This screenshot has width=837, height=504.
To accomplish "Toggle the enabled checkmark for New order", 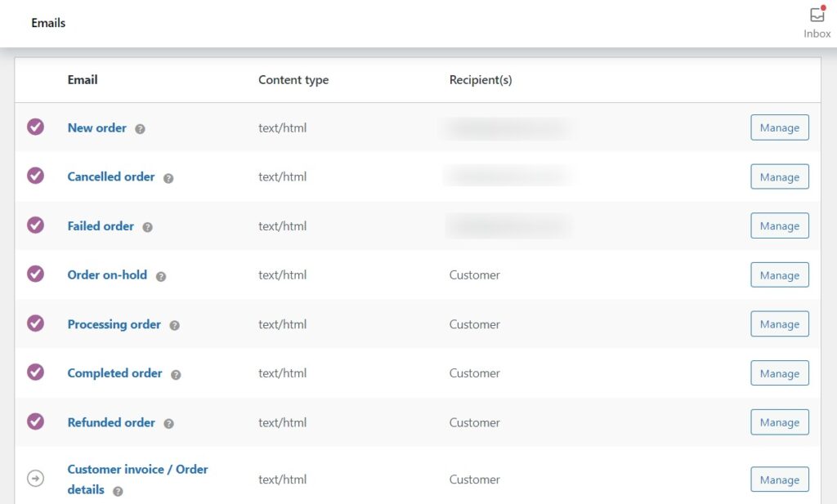I will (35, 127).
